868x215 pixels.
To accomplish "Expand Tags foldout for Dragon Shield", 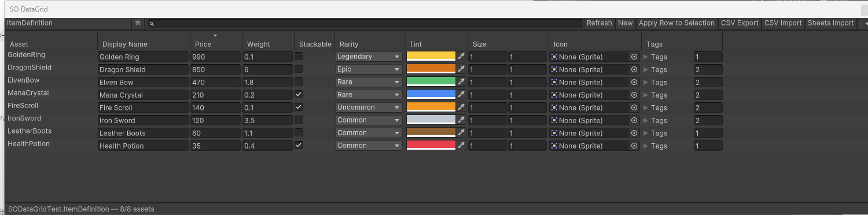I will coord(646,69).
